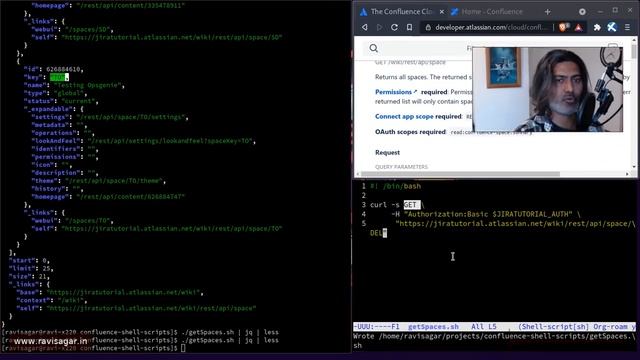Screen dimensions: 640x360
Task: Open the browser hamburger menu
Action: 627,27
